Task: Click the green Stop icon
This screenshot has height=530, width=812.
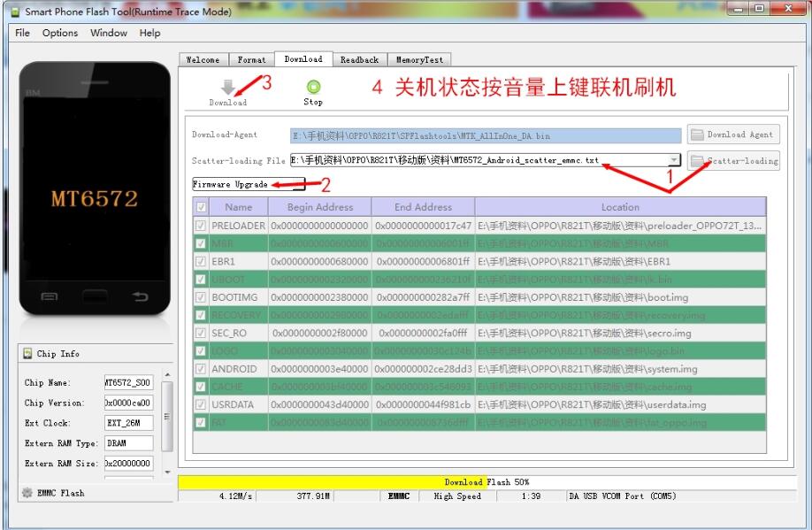Action: click(x=313, y=87)
